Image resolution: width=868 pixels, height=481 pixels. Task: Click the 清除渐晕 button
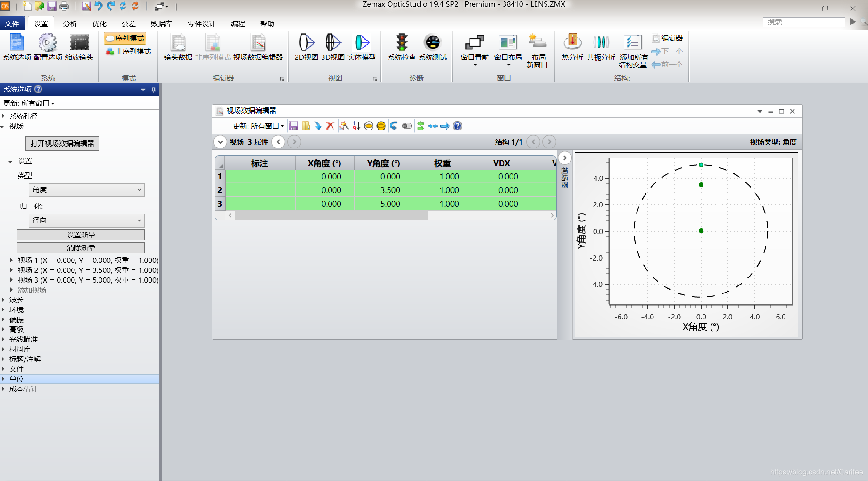(x=81, y=247)
